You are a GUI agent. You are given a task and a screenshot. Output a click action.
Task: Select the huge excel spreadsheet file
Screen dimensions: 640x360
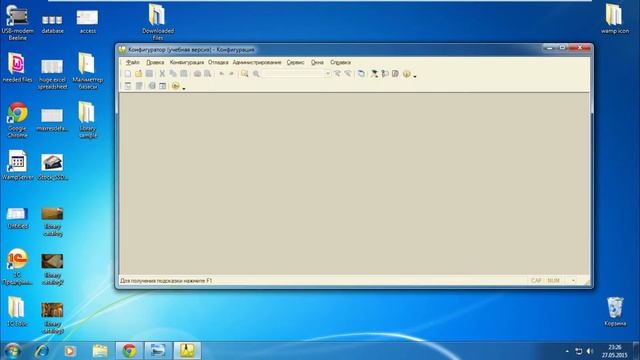52,74
